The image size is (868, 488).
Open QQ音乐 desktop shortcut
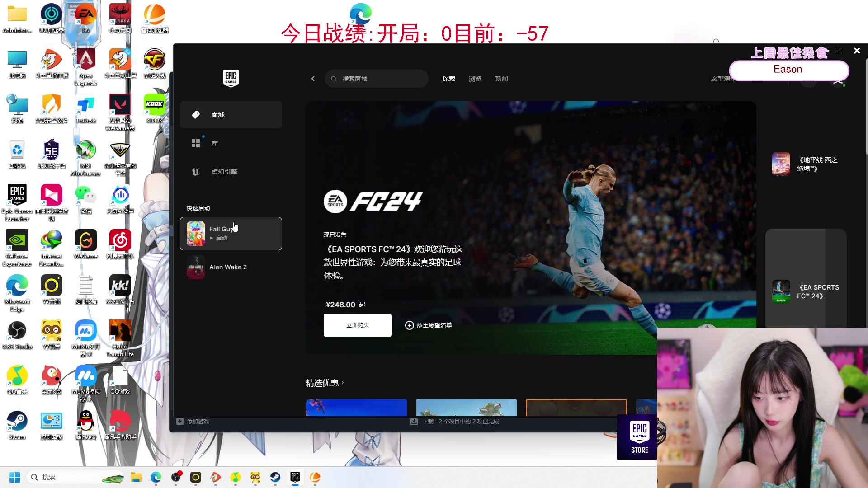pos(17,380)
